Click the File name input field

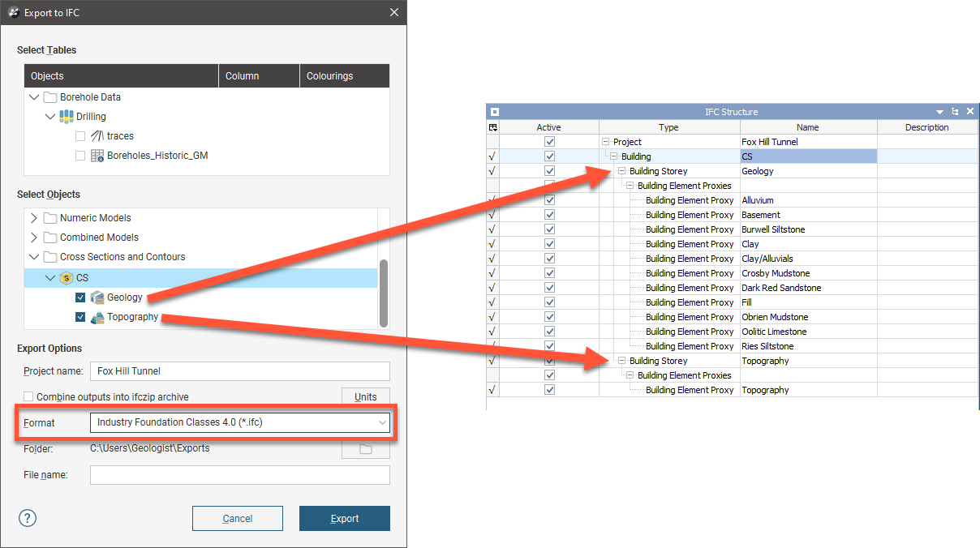click(x=239, y=475)
